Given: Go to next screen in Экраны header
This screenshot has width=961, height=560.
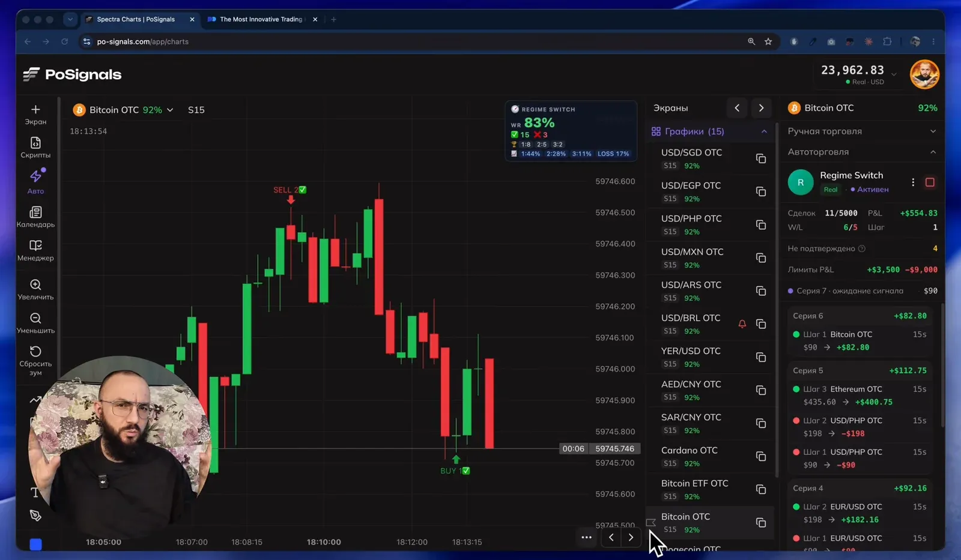Looking at the screenshot, I should [761, 108].
